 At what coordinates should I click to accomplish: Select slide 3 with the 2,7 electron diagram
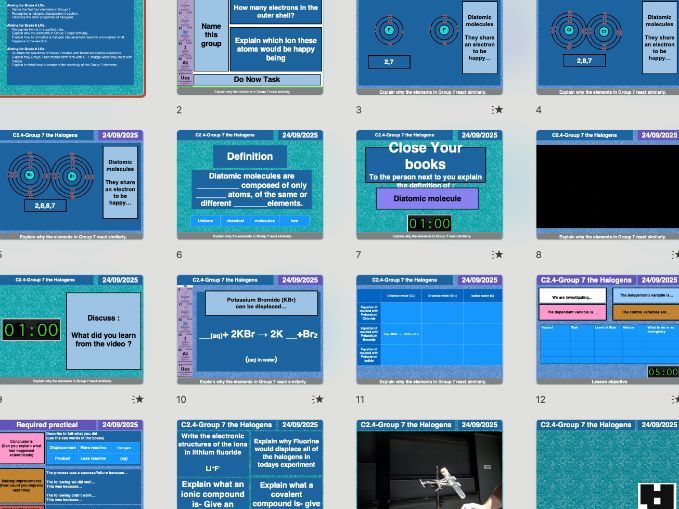click(x=429, y=46)
